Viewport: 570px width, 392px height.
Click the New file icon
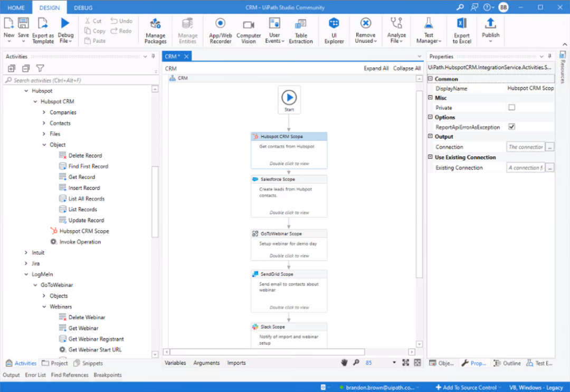[9, 24]
